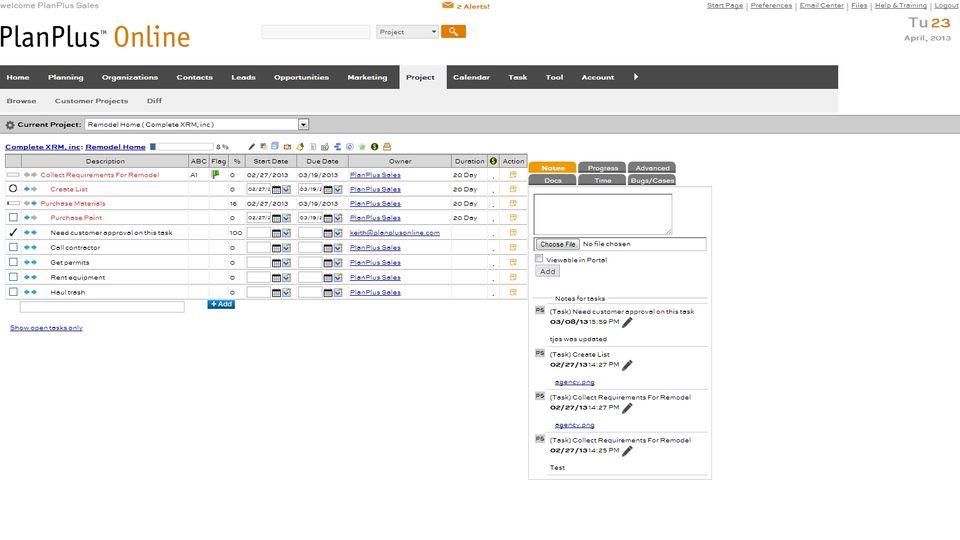
Task: Open the Calendar menu
Action: pyautogui.click(x=471, y=77)
